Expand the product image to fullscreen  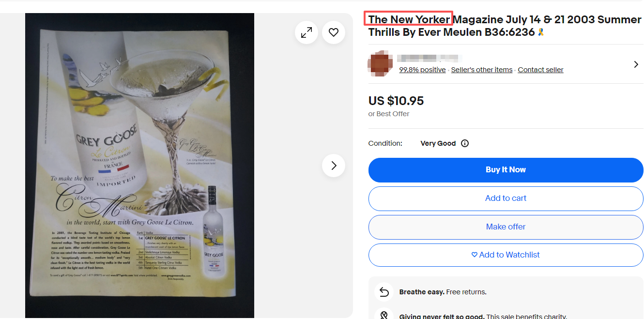click(x=307, y=32)
